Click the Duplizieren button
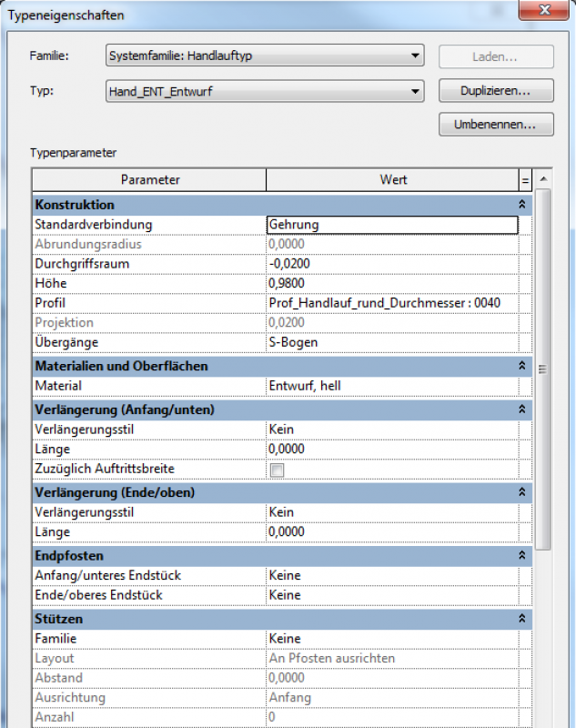Image resolution: width=576 pixels, height=728 pixels. coord(496,91)
